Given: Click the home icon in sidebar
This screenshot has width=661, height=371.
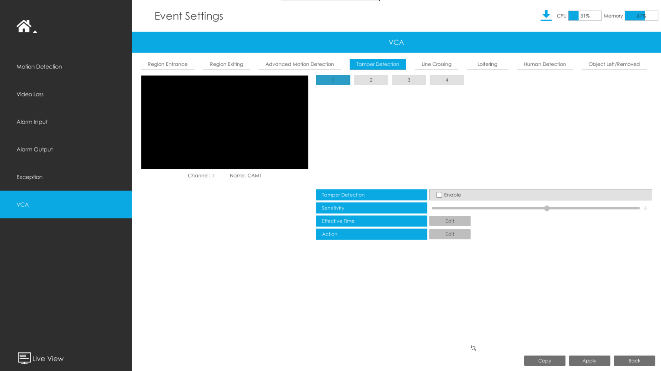Looking at the screenshot, I should pyautogui.click(x=24, y=26).
